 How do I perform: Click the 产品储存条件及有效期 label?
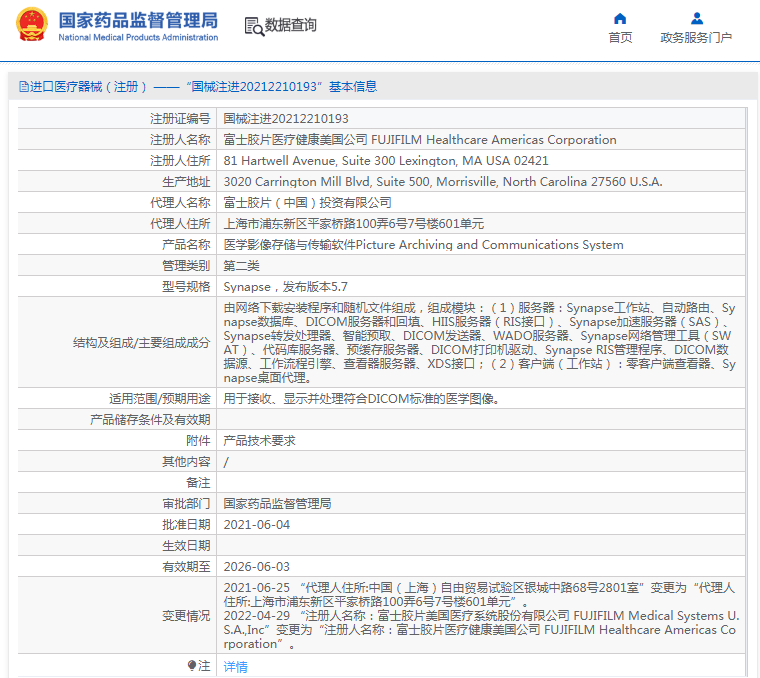[x=150, y=420]
